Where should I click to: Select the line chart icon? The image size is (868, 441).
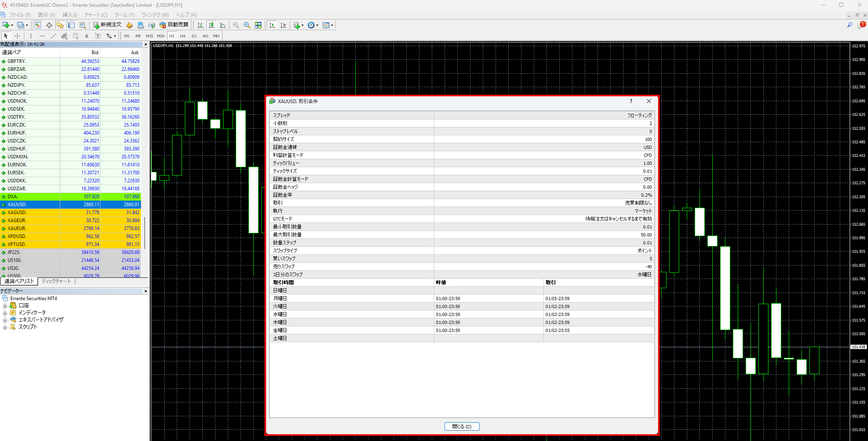(223, 25)
